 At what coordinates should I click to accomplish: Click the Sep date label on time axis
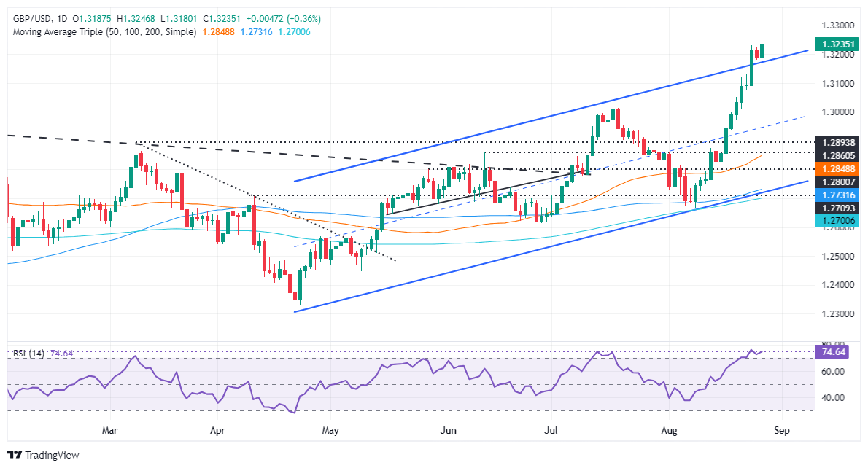click(782, 430)
